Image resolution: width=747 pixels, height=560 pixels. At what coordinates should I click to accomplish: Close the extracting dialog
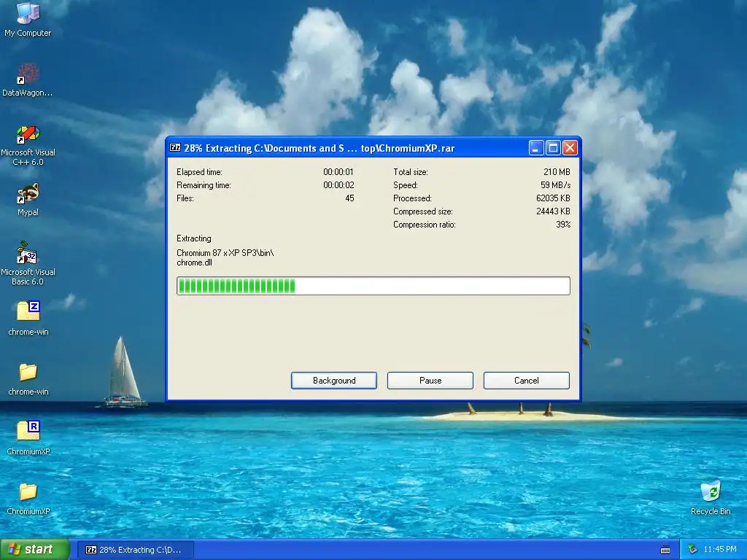570,148
